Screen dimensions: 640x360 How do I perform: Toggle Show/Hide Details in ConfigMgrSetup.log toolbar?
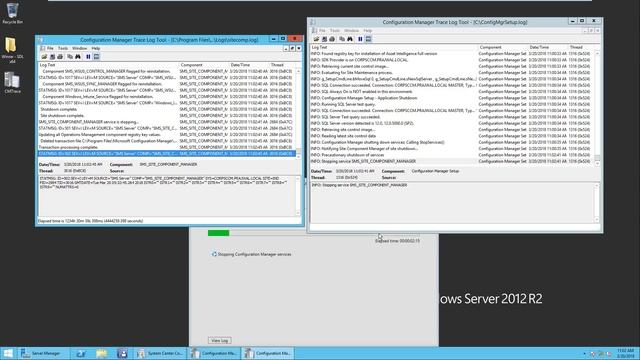[368, 39]
